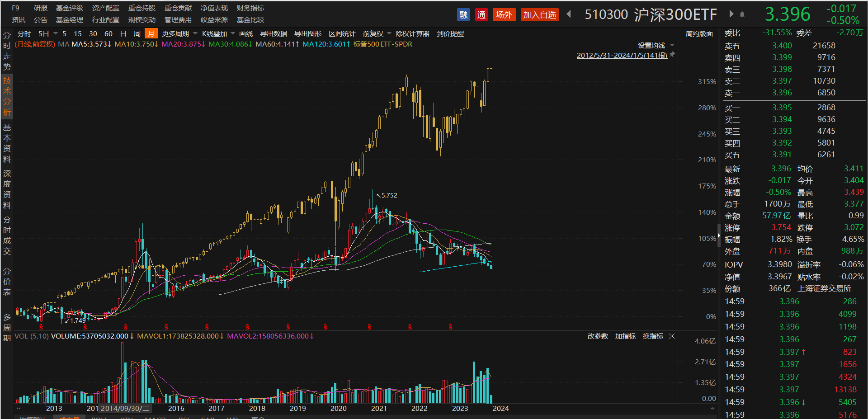Image resolution: width=868 pixels, height=419 pixels.
Task: Switch to 分时 intraday view in toolbar
Action: pyautogui.click(x=24, y=34)
